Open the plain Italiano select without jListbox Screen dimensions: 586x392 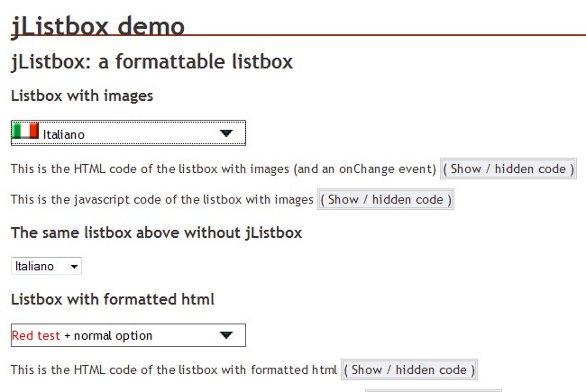(46, 267)
